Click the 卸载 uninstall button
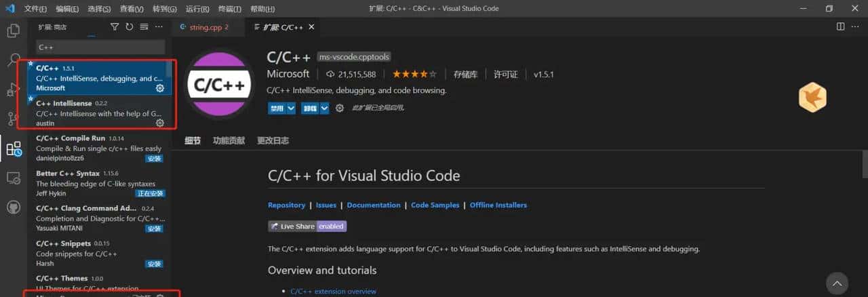The height and width of the screenshot is (297, 868). pyautogui.click(x=310, y=108)
